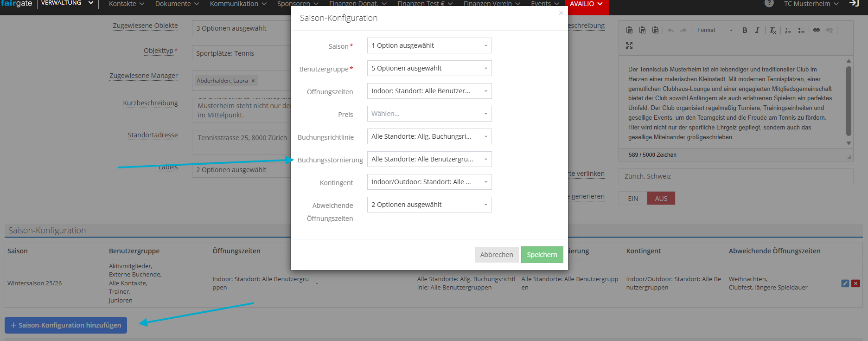Click Abbrechen to cancel the dialog
Image resolution: width=868 pixels, height=341 pixels.
tap(496, 255)
